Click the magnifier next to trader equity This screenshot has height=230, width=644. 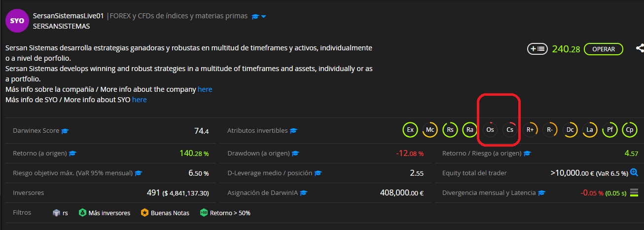click(x=634, y=173)
